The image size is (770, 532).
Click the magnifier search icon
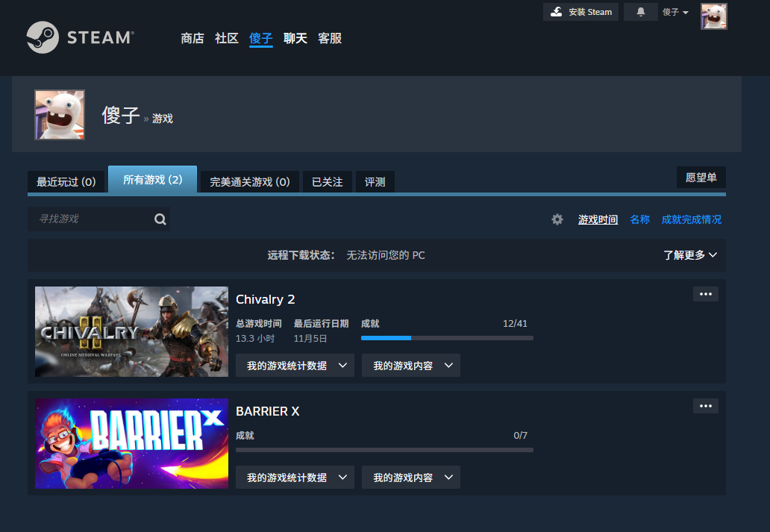160,219
